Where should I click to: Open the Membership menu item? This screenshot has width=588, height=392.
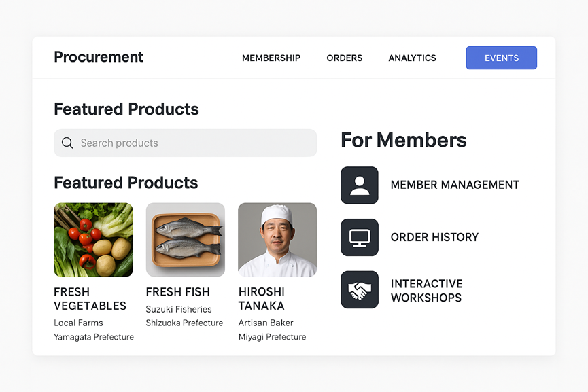pos(271,58)
